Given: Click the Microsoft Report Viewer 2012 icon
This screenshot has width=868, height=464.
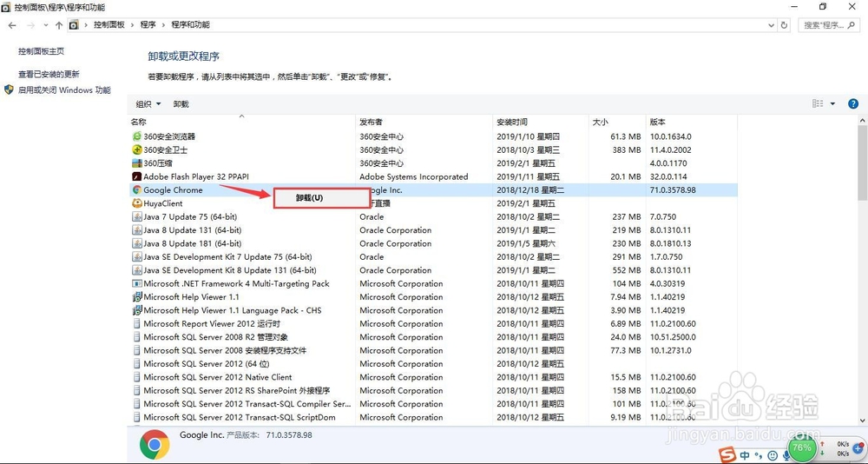Looking at the screenshot, I should pyautogui.click(x=137, y=324).
